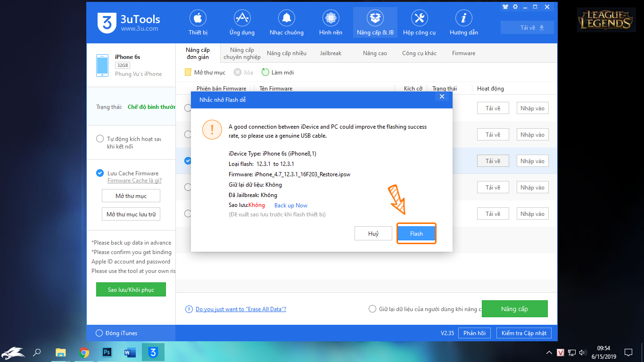The image size is (644, 362).
Task: Open Nhạc chuông ringtones section
Action: point(287,23)
